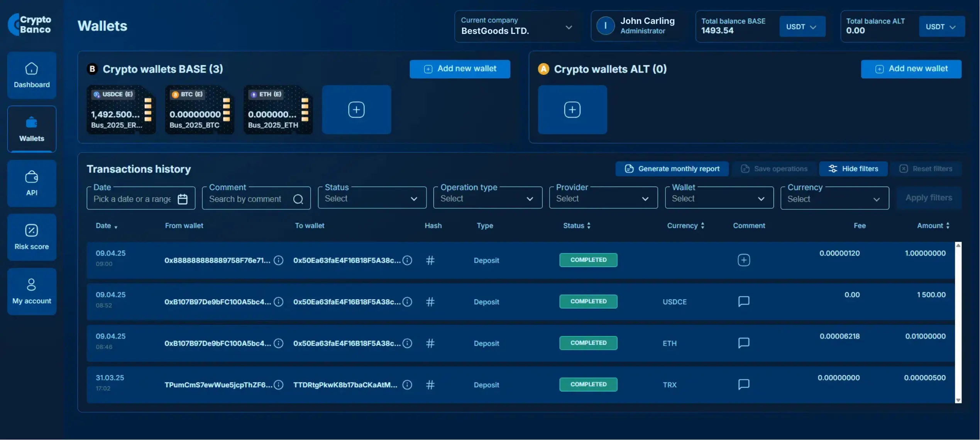Change Total balance BASE currency USDT dropdown

coord(802,27)
